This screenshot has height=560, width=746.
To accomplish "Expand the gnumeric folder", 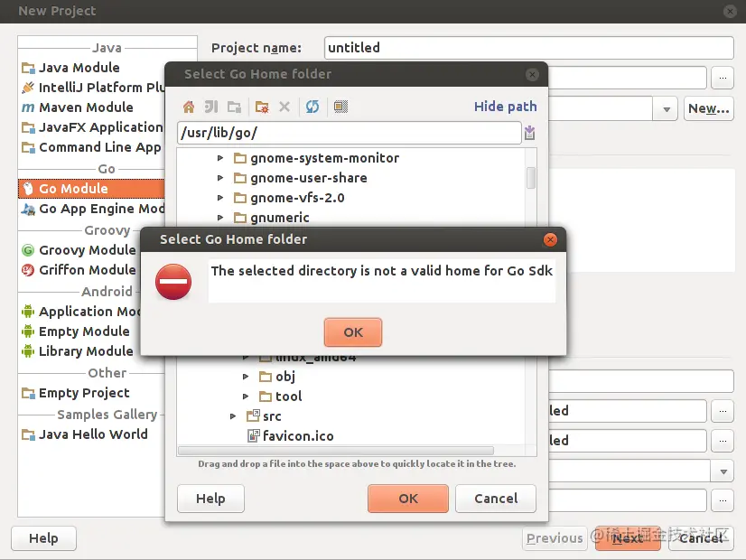I will (x=220, y=218).
